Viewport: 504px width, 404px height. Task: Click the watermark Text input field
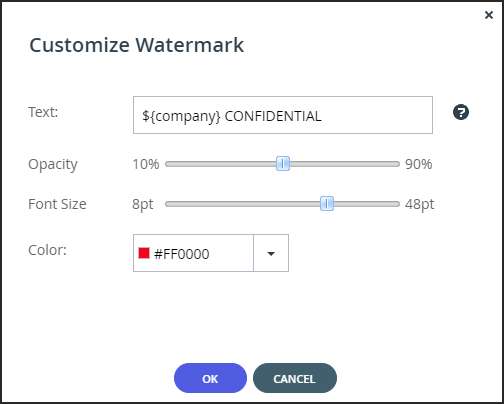(283, 115)
